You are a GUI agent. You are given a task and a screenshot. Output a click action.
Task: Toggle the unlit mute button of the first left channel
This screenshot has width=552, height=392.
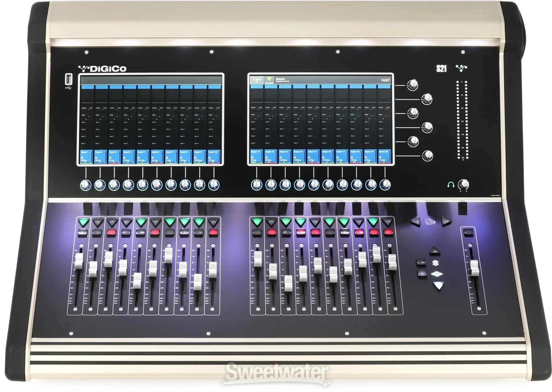point(83,233)
